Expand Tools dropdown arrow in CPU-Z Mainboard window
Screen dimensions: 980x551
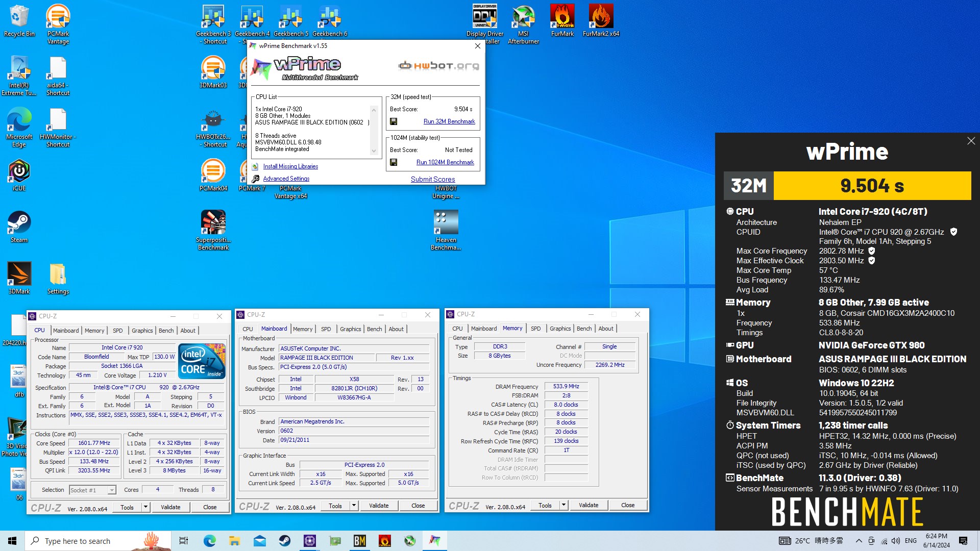[354, 506]
